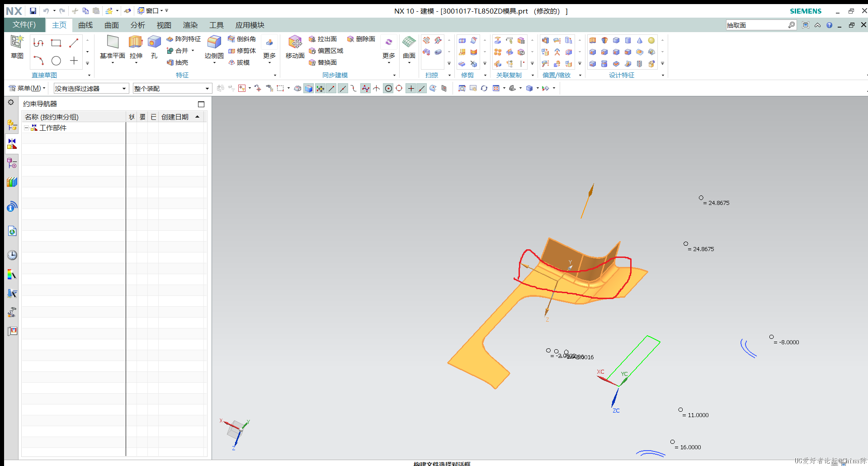The image size is (868, 466).
Task: Expand the 合并 dropdown arrow
Action: pyautogui.click(x=193, y=51)
